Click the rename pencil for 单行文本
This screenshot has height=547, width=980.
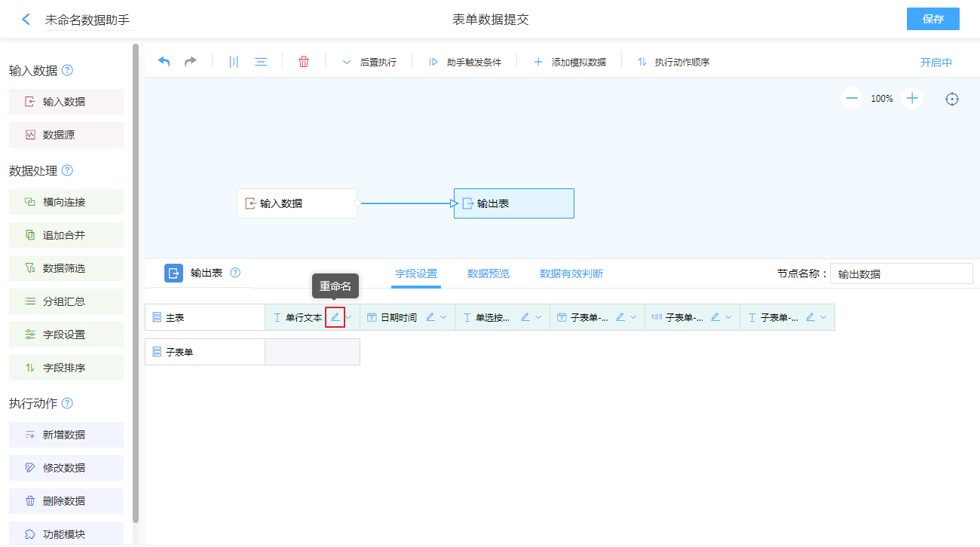coord(335,317)
